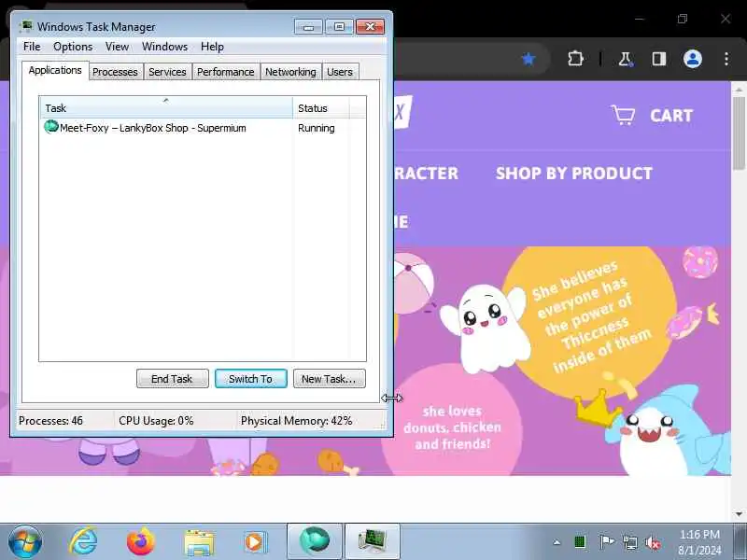The height and width of the screenshot is (560, 747).
Task: Click CART link on the webpage
Action: pyautogui.click(x=671, y=116)
